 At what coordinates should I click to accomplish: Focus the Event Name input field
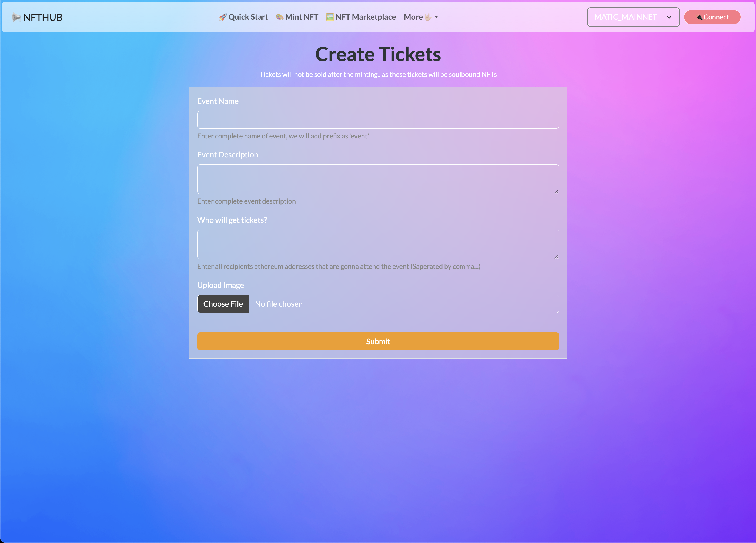click(x=378, y=120)
